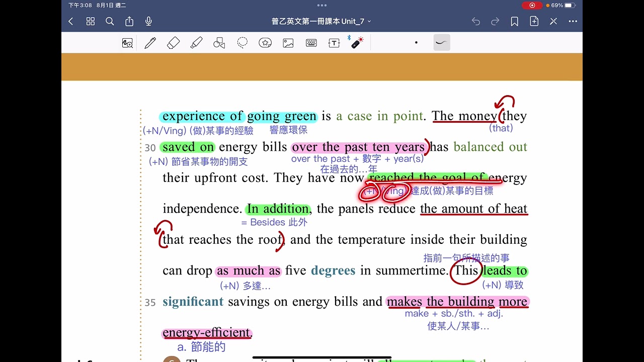
Task: Add a new page
Action: (x=534, y=21)
